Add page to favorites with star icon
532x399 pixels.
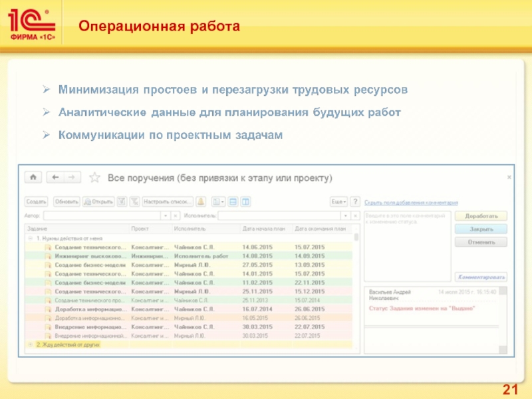(94, 178)
